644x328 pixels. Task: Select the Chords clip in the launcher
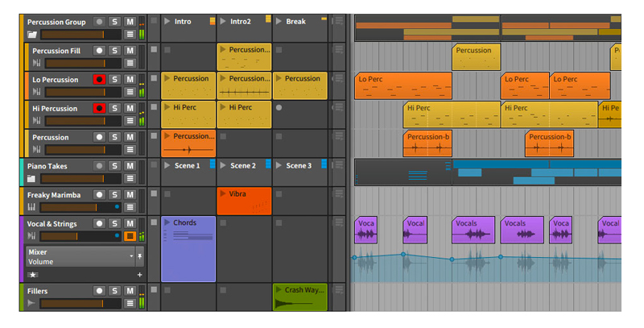[x=188, y=250]
